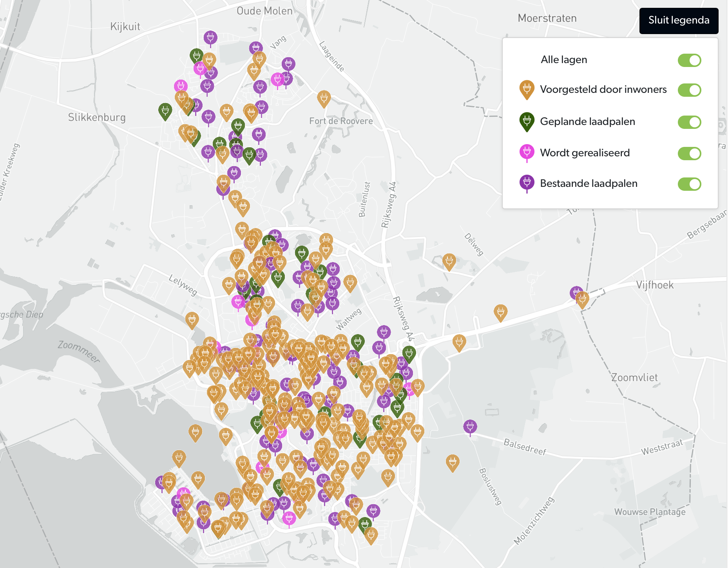Viewport: 728px width, 568px height.
Task: Click the green marker nearest Slikkenburg
Action: pyautogui.click(x=165, y=111)
